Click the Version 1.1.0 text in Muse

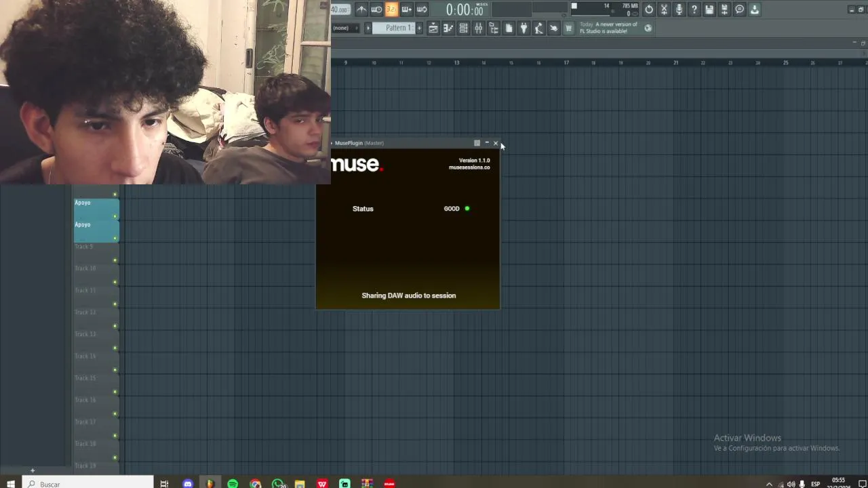click(x=474, y=161)
